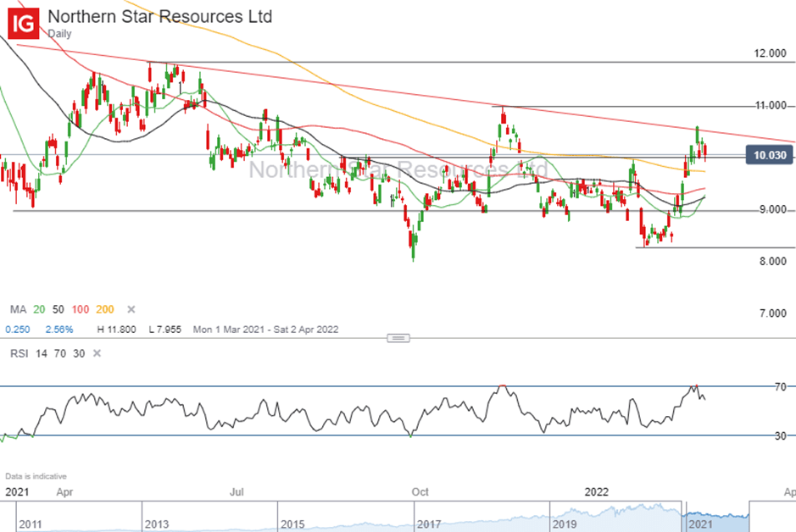Screen dimensions: 796x532
Task: Click the 30 level label on RSI axis
Action: pos(781,435)
